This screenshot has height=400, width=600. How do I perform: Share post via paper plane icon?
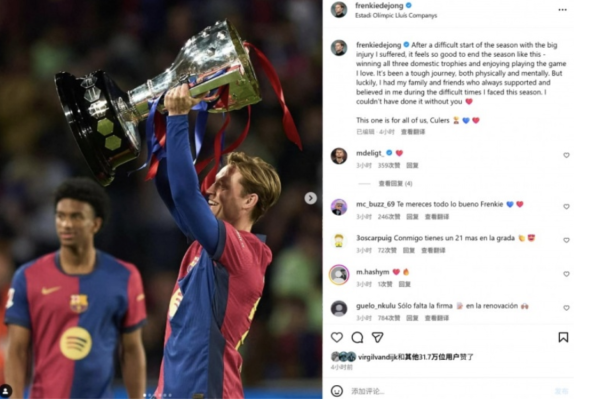(x=377, y=337)
